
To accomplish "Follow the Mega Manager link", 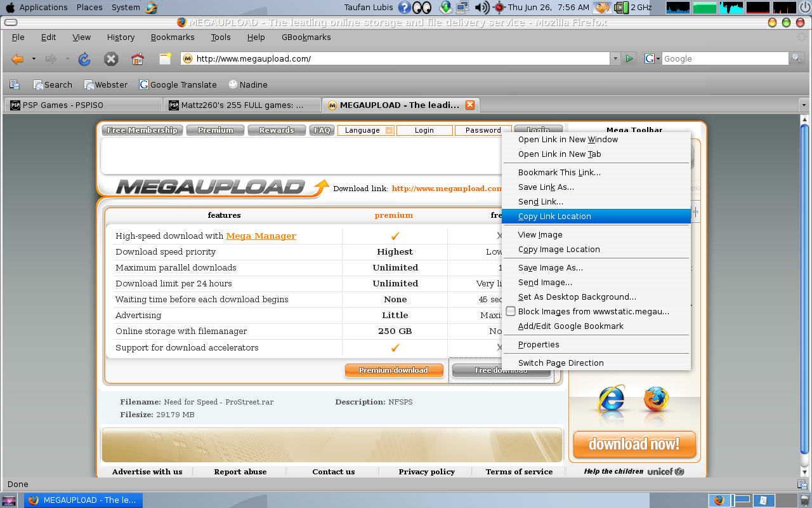I will point(261,236).
